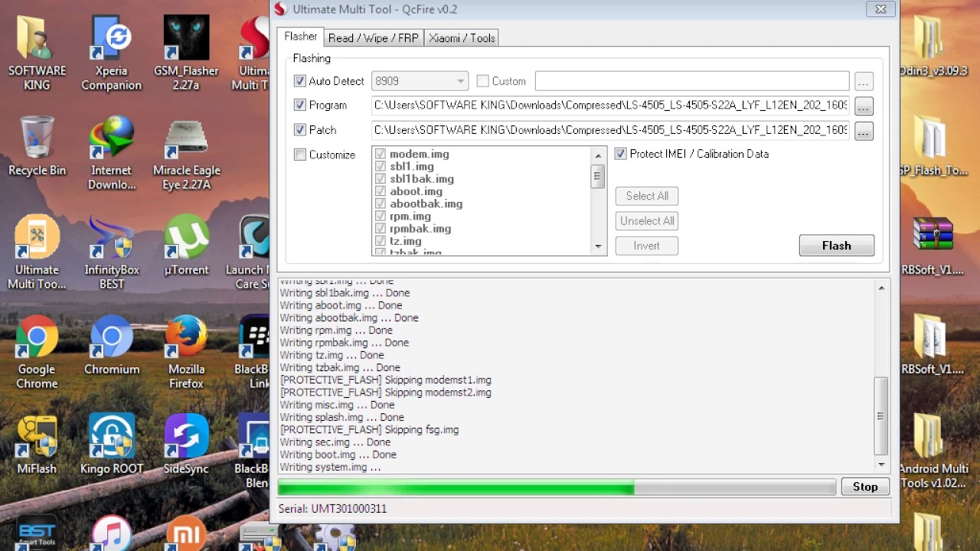
Task: Click the flashing progress bar
Action: 557,487
